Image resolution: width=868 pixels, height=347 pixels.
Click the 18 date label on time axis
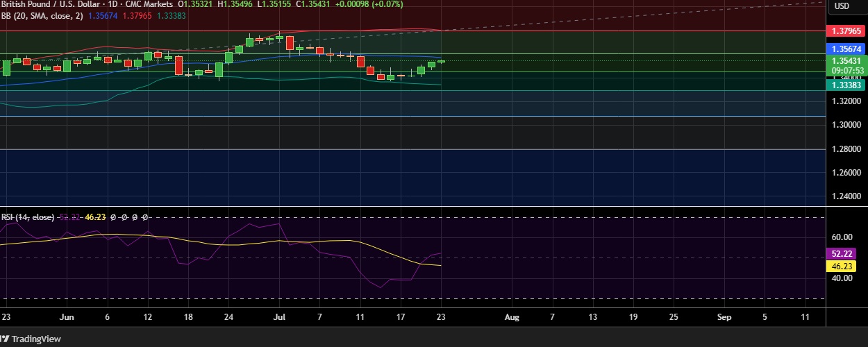188,316
